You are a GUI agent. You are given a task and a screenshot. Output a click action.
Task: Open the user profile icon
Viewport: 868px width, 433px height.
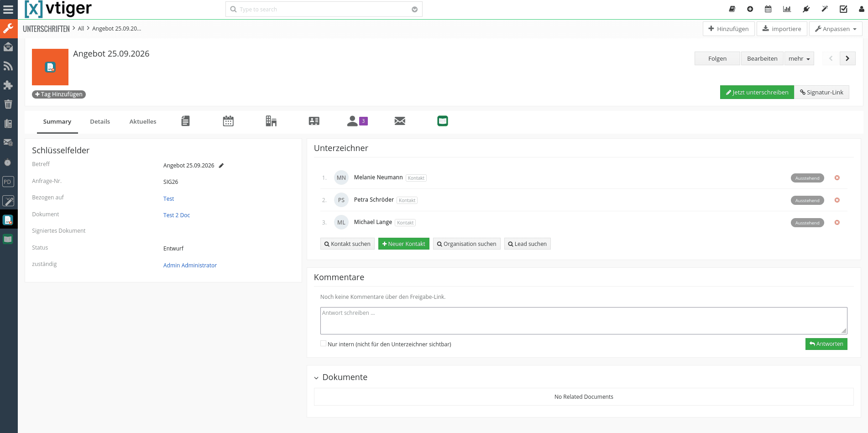862,9
